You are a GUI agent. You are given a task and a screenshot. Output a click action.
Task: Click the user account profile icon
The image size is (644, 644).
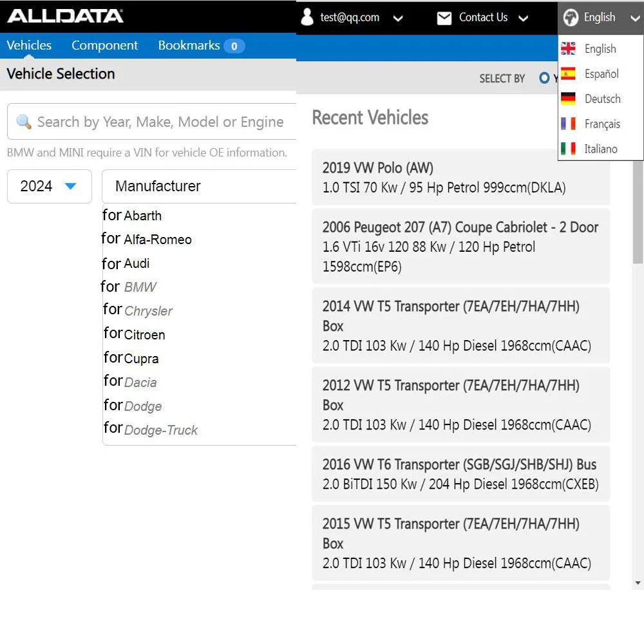tap(307, 17)
